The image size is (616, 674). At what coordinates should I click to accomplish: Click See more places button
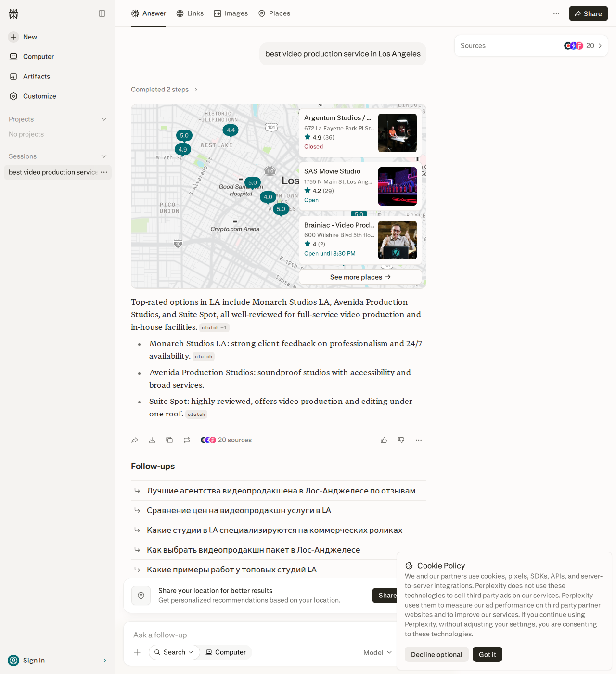point(360,277)
